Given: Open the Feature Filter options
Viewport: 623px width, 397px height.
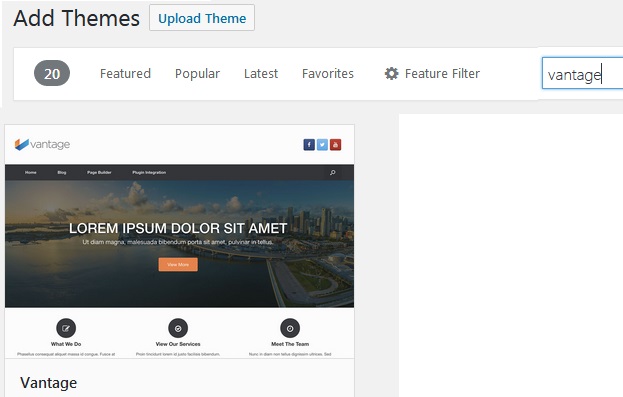Looking at the screenshot, I should pos(432,74).
